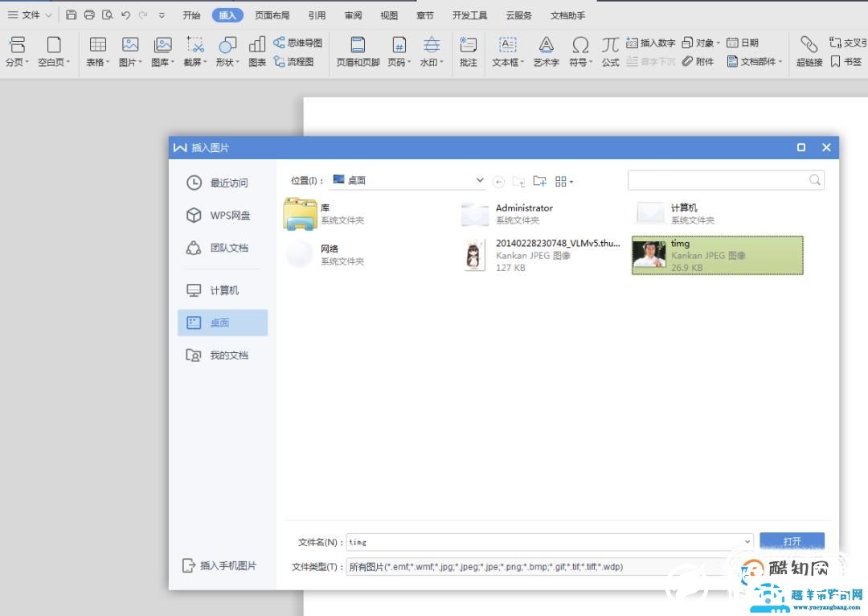Open the file (文件) menu
The height and width of the screenshot is (616, 868).
(x=30, y=15)
